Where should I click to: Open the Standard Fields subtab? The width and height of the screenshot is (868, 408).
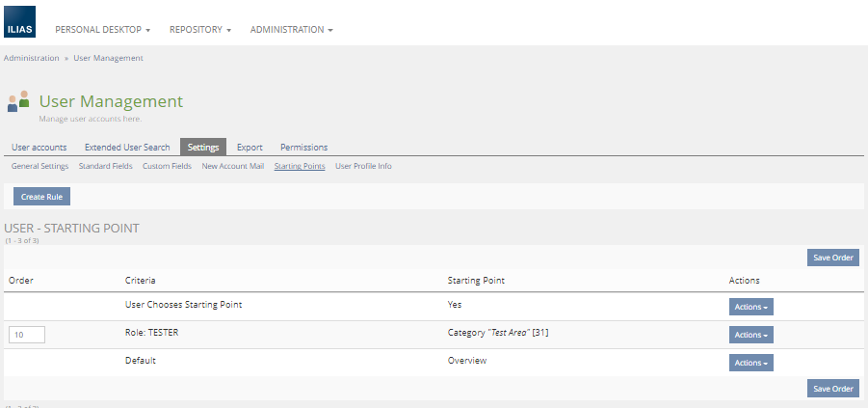[106, 166]
